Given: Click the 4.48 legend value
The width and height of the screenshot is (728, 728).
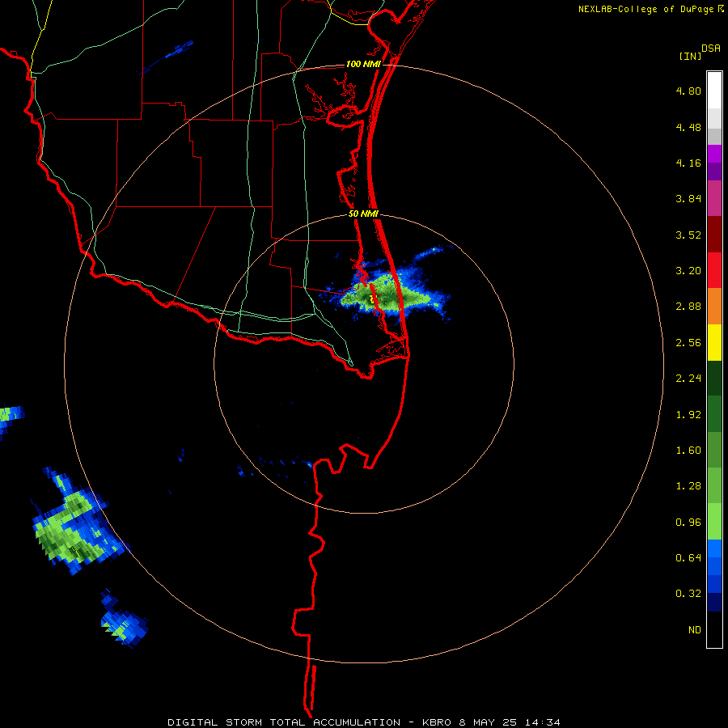Looking at the screenshot, I should [688, 127].
